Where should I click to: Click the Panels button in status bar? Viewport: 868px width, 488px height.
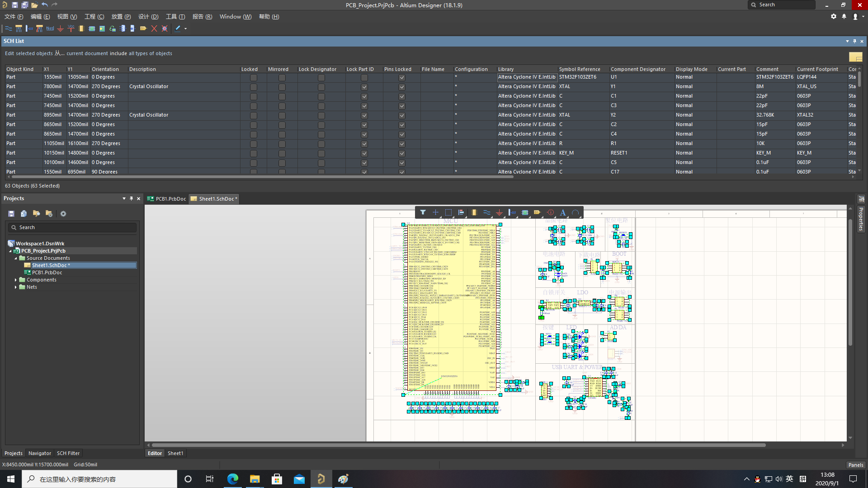(855, 465)
